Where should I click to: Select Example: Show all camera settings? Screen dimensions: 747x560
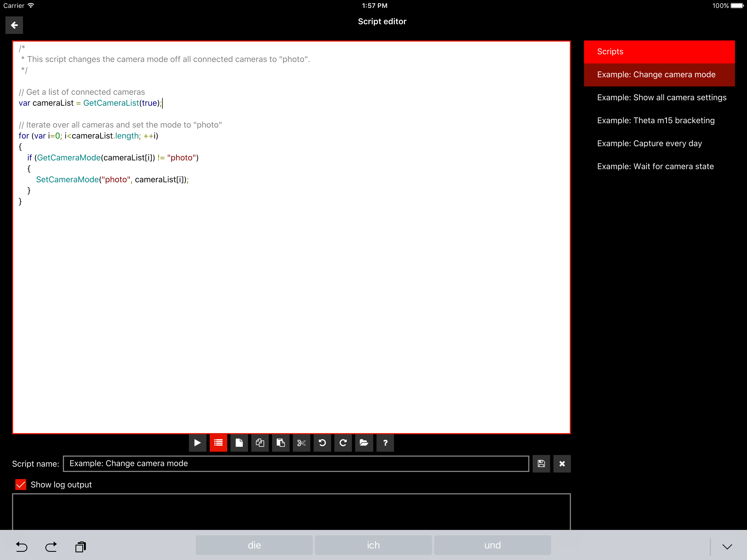coord(661,98)
